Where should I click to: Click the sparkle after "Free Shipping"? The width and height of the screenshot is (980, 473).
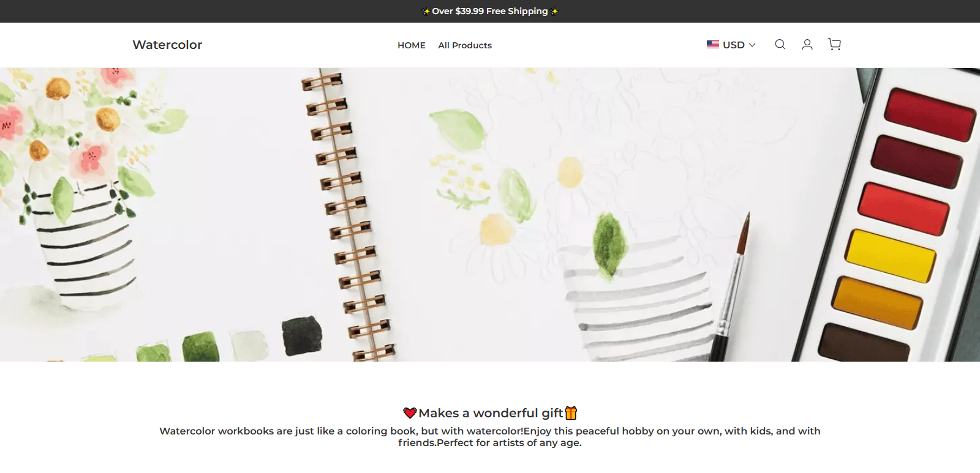(554, 11)
